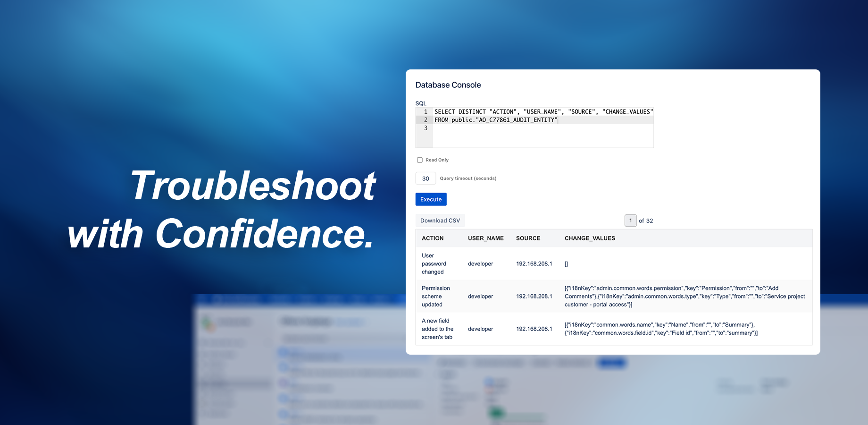Image resolution: width=868 pixels, height=425 pixels.
Task: Click 192.168.208.1 in the new field added row
Action: [x=534, y=329]
